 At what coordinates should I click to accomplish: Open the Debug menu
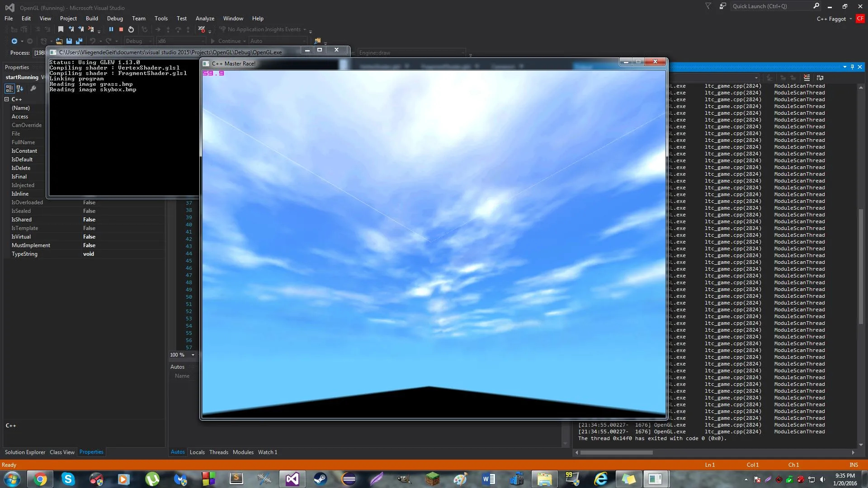115,18
